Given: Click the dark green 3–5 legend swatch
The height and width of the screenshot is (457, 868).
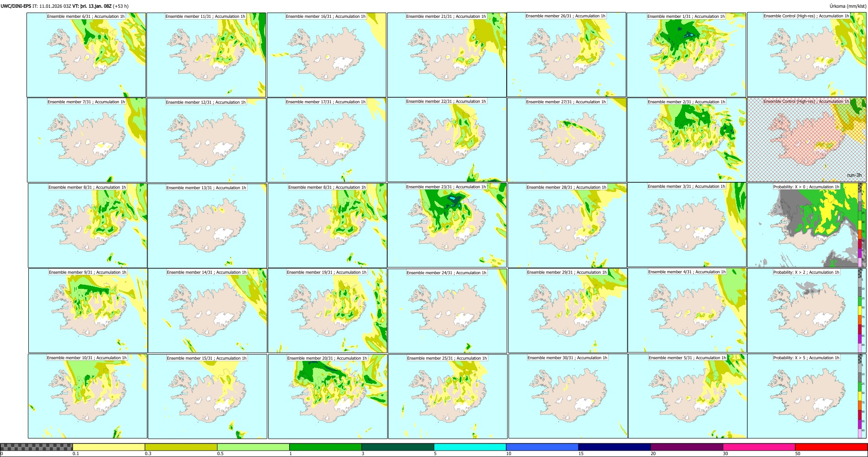Looking at the screenshot, I should [397, 447].
